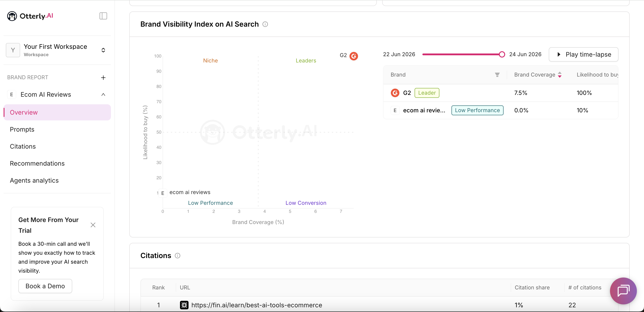Open the workspace switcher chevrons

click(103, 50)
